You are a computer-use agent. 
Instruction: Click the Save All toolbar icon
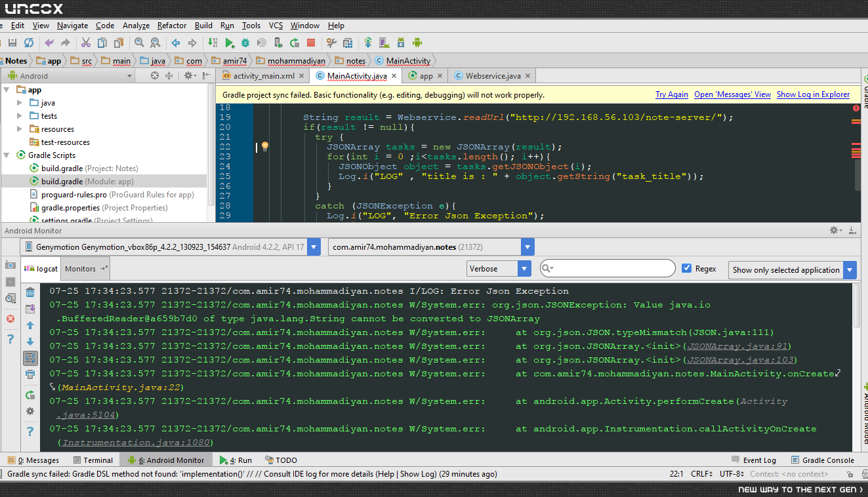click(x=12, y=43)
